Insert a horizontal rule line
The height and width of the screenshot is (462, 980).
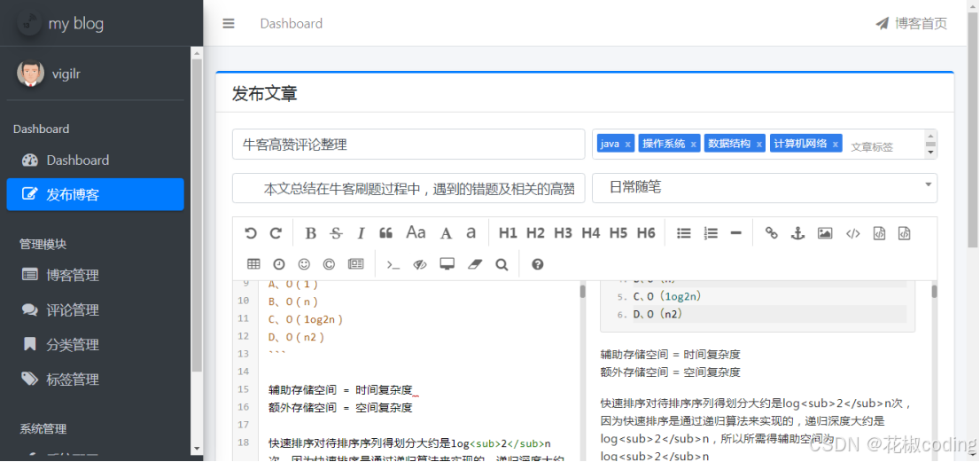tap(735, 233)
